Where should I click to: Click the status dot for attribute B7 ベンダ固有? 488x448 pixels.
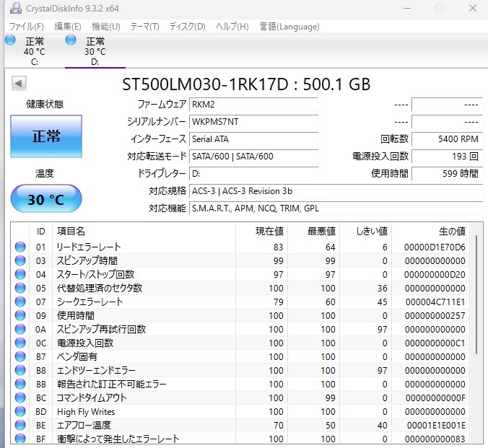point(20,356)
